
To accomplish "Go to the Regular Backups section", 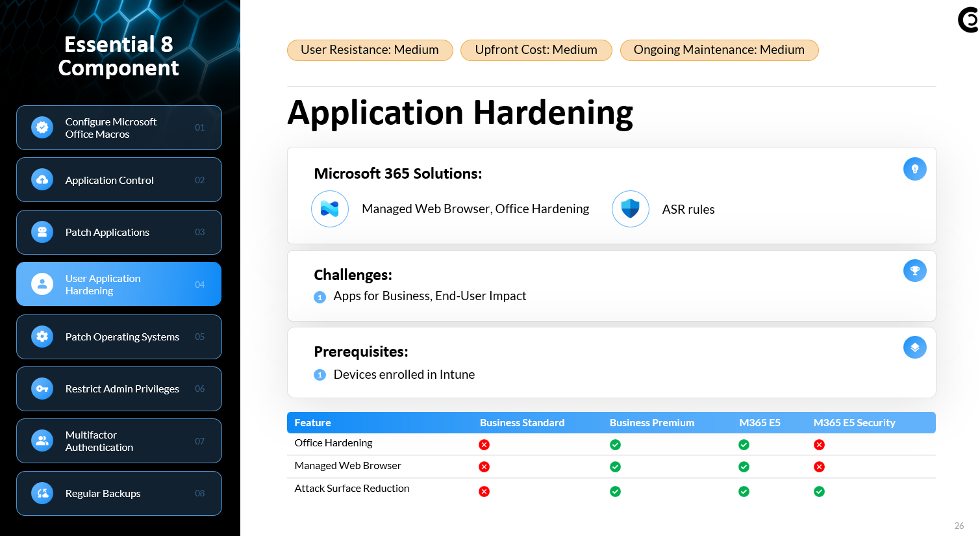I will 119,494.
